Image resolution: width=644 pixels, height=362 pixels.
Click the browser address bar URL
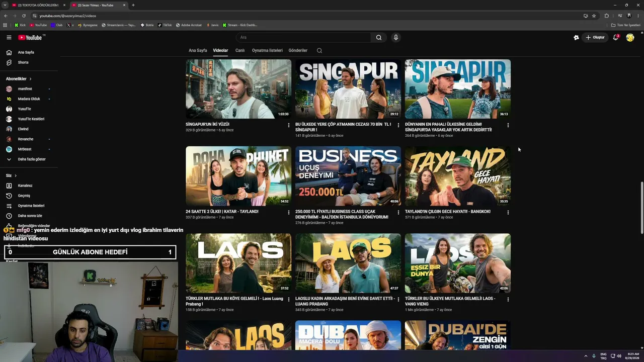tap(68, 16)
